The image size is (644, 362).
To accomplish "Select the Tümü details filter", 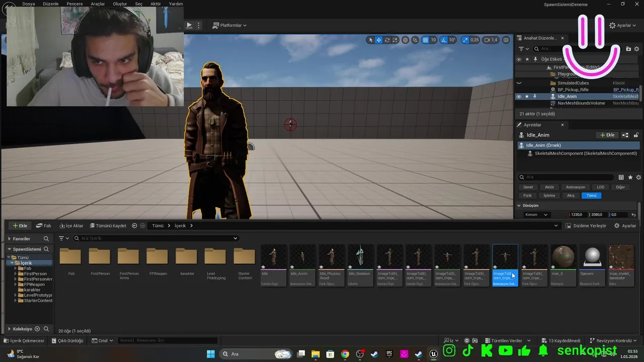I will tap(591, 196).
